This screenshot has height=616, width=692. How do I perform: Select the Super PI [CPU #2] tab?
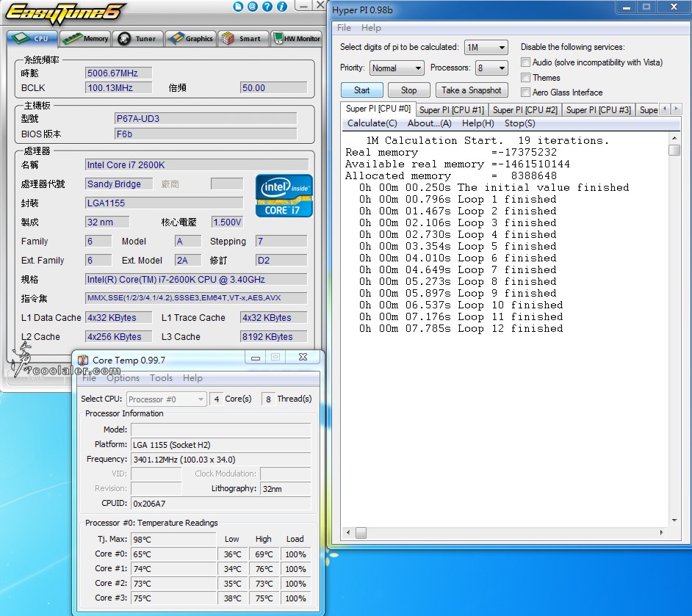click(x=525, y=110)
